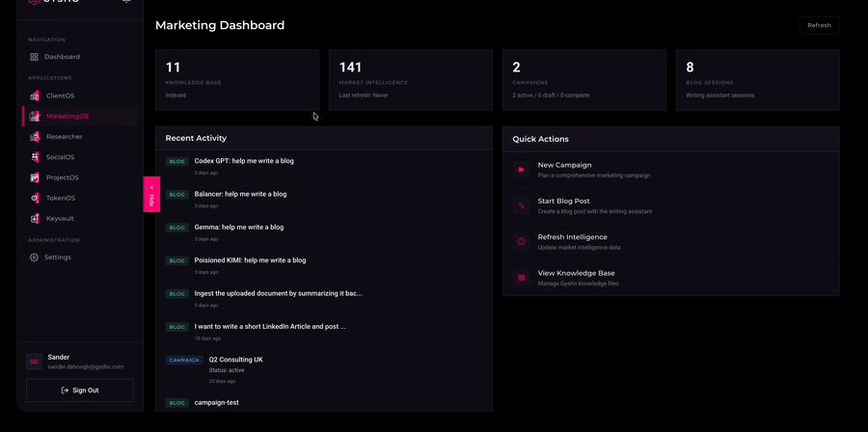Open the Blog Sessions stat card

757,80
